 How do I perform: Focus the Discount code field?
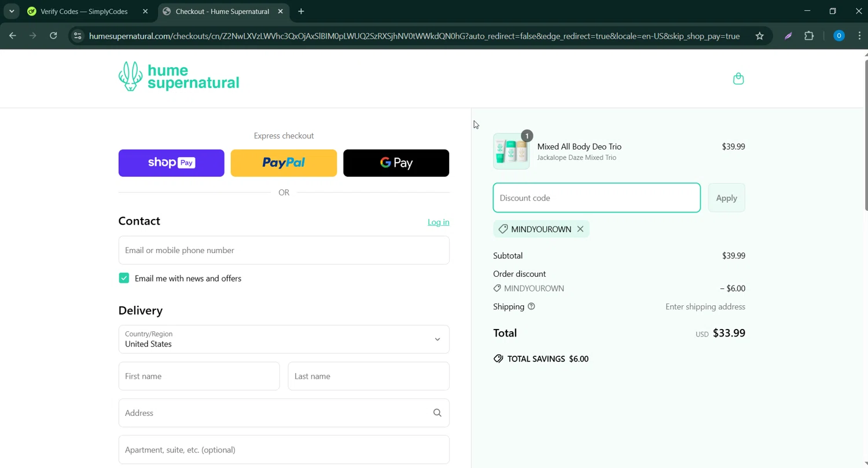coord(597,198)
